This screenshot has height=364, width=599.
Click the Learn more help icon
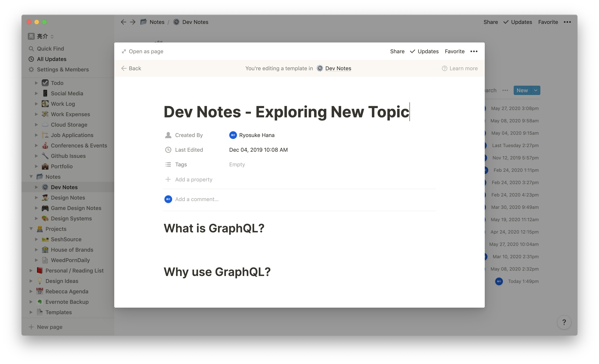click(444, 68)
